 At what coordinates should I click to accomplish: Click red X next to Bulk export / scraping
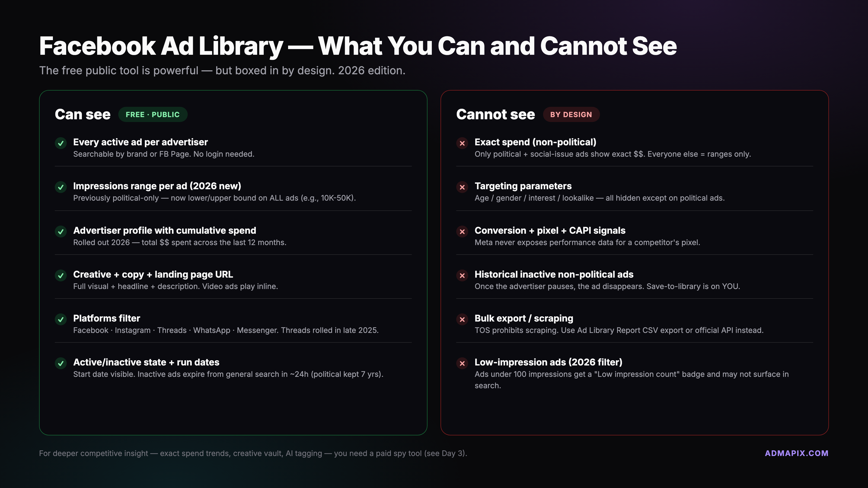462,319
